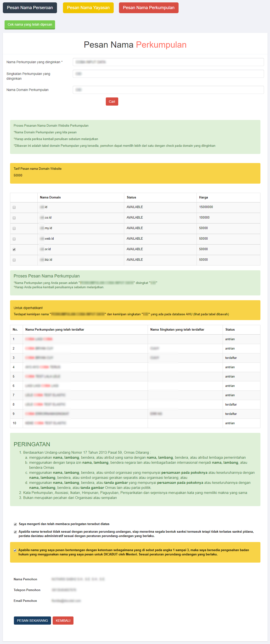Click the Nama Domain Perkumpulan field

[168, 90]
